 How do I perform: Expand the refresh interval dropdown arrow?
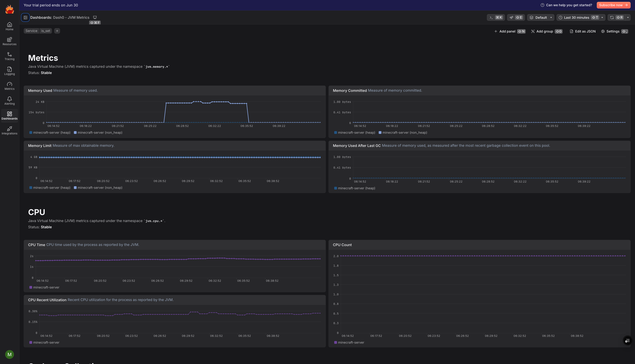(x=628, y=17)
